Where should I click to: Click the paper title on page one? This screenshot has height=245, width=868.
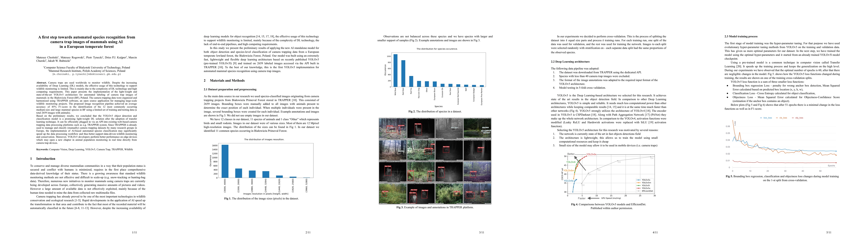(87, 42)
